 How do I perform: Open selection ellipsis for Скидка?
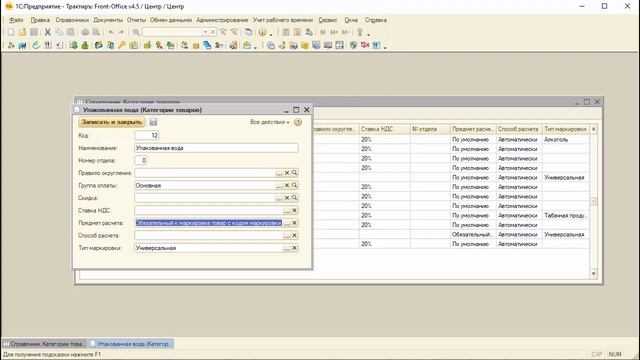(x=279, y=198)
